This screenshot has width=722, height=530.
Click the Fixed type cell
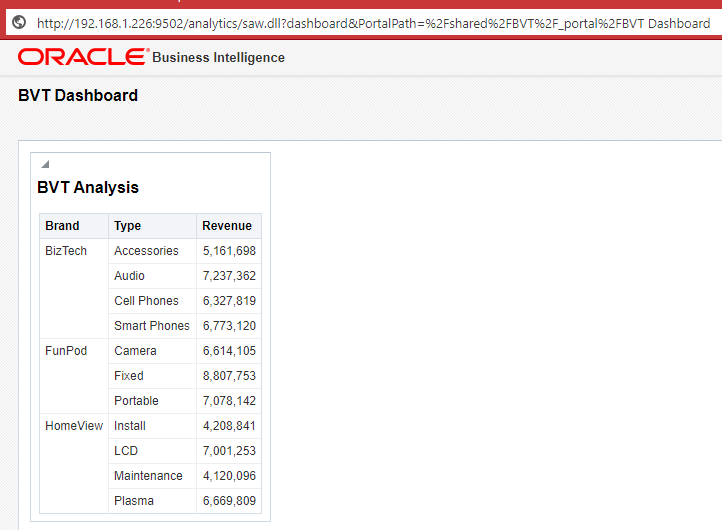(x=152, y=376)
